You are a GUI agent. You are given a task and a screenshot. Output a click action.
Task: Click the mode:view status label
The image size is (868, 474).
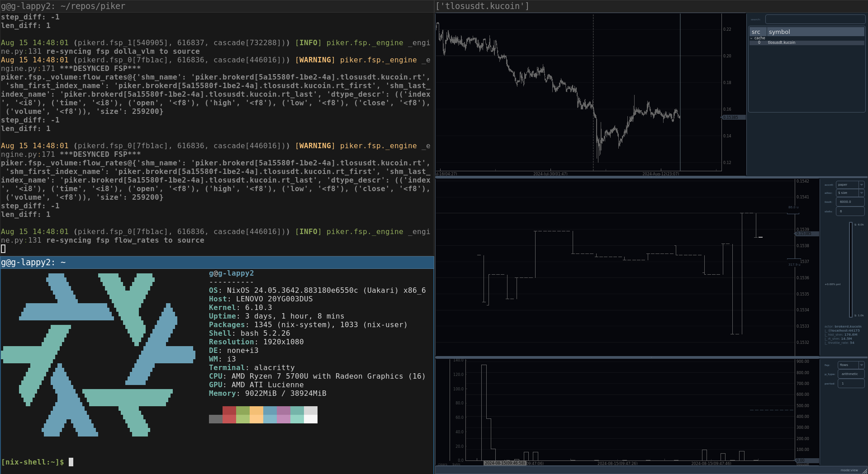[x=849, y=470]
